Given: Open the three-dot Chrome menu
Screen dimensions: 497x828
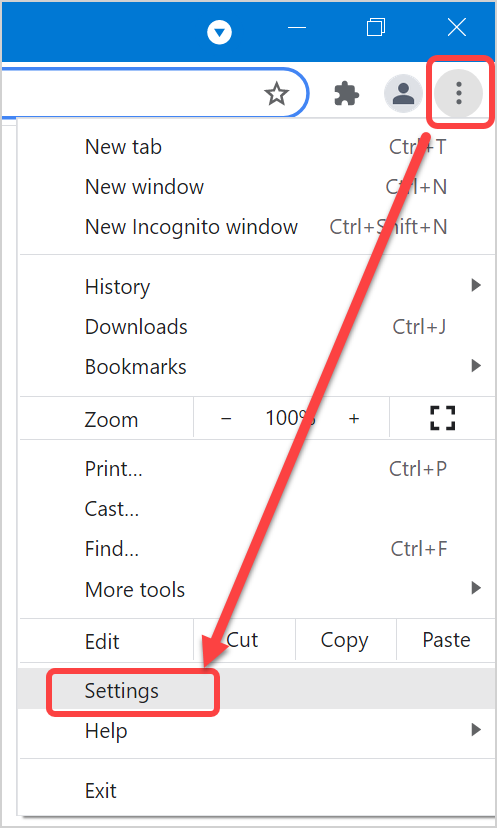Looking at the screenshot, I should [458, 93].
